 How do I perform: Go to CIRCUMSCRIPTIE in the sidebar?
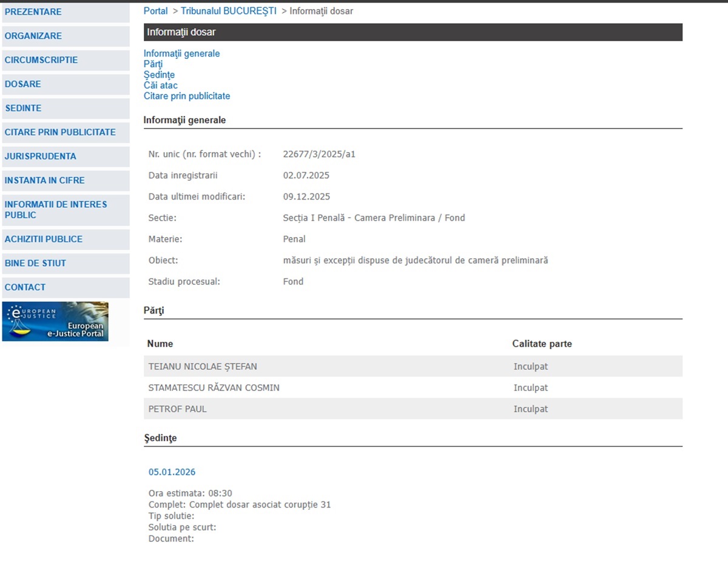point(41,60)
